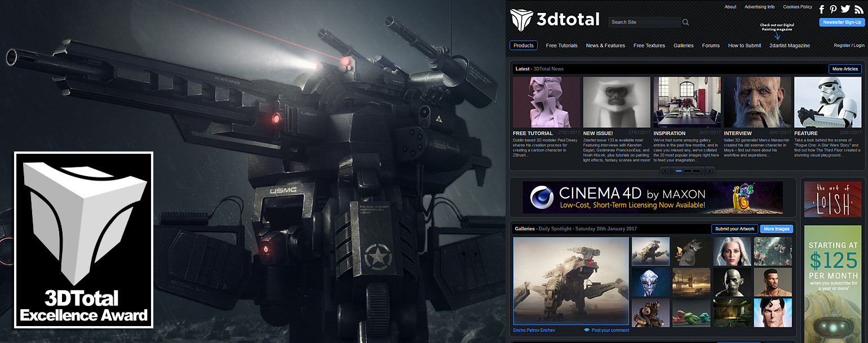This screenshot has height=343, width=868.
Task: Select the second news carousel pager dot
Action: pyautogui.click(x=688, y=171)
